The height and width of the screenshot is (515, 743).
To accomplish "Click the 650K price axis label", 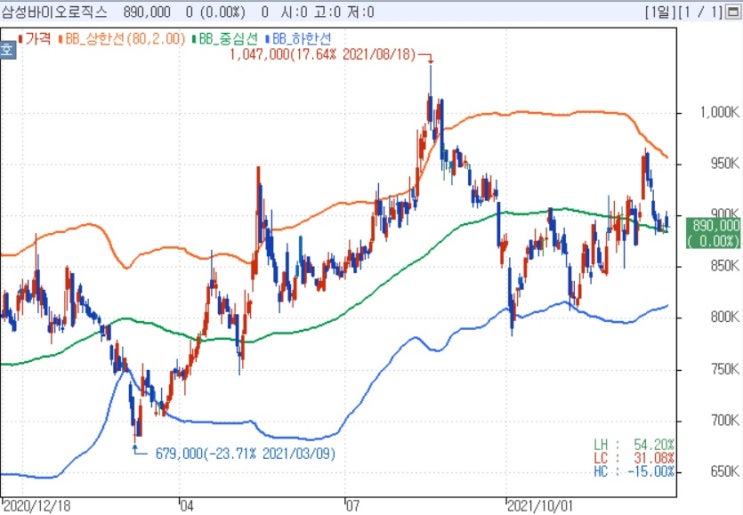I will pyautogui.click(x=725, y=471).
